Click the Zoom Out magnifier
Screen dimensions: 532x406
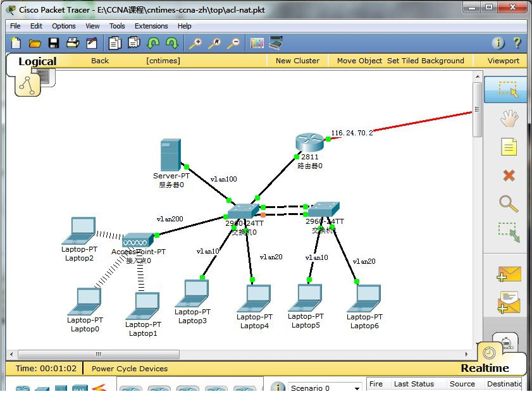(233, 43)
